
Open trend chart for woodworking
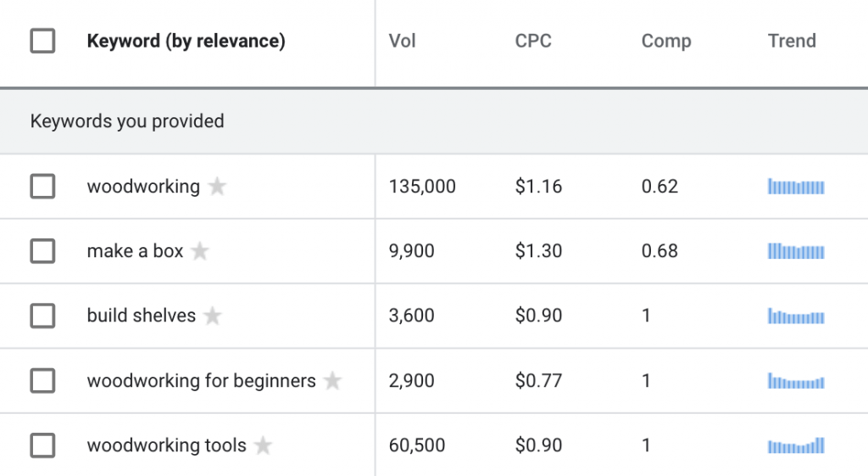pos(796,187)
